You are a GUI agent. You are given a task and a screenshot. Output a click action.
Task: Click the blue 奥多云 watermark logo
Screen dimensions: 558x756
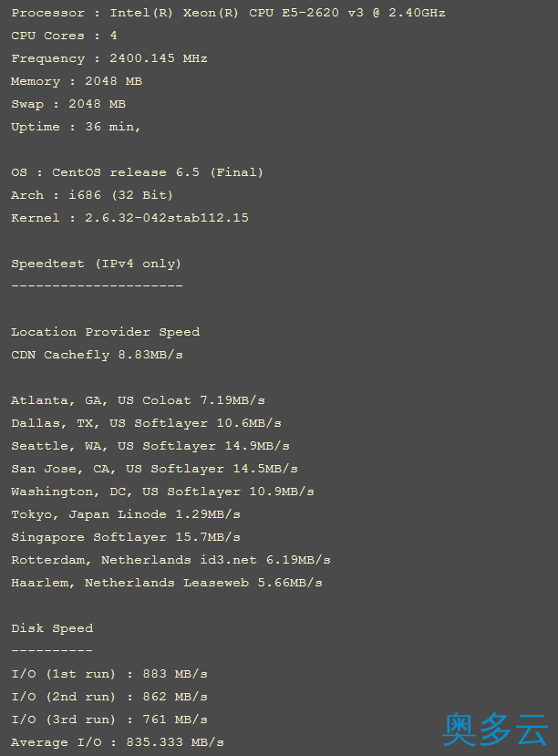495,730
